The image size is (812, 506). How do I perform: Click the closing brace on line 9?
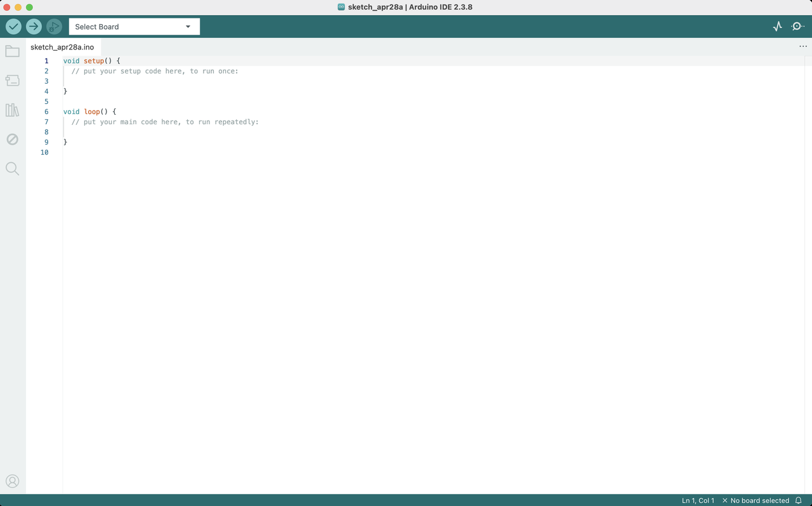65,142
